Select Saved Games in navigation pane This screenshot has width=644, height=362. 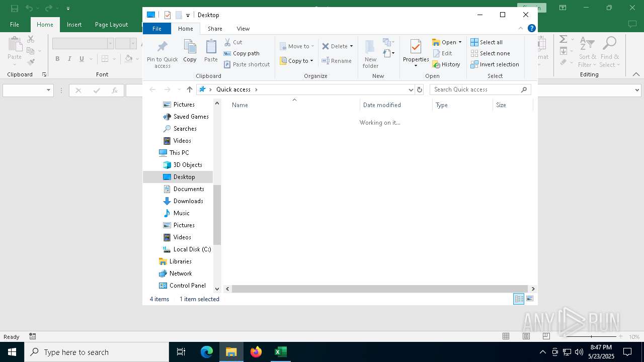186,117
